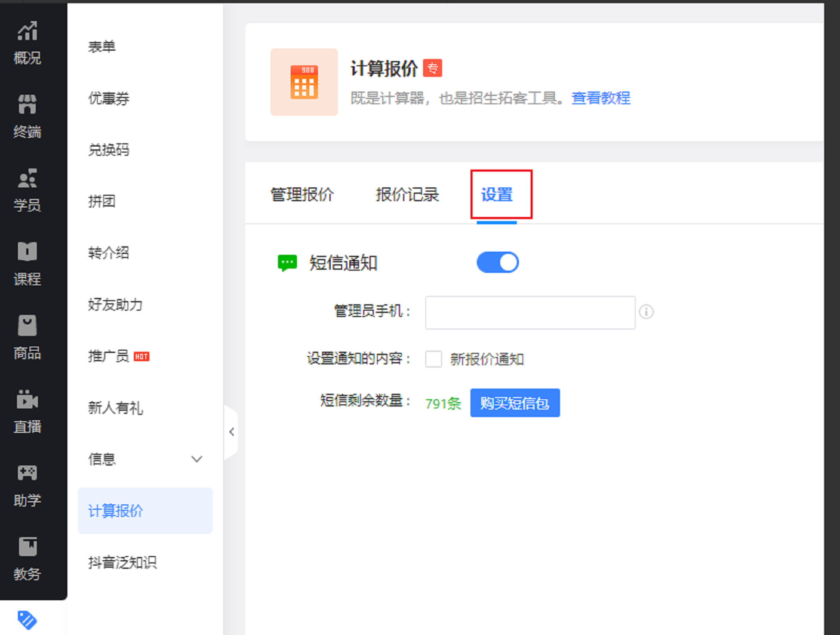Check the 新报价通知 checkbox
840x635 pixels.
tap(433, 359)
